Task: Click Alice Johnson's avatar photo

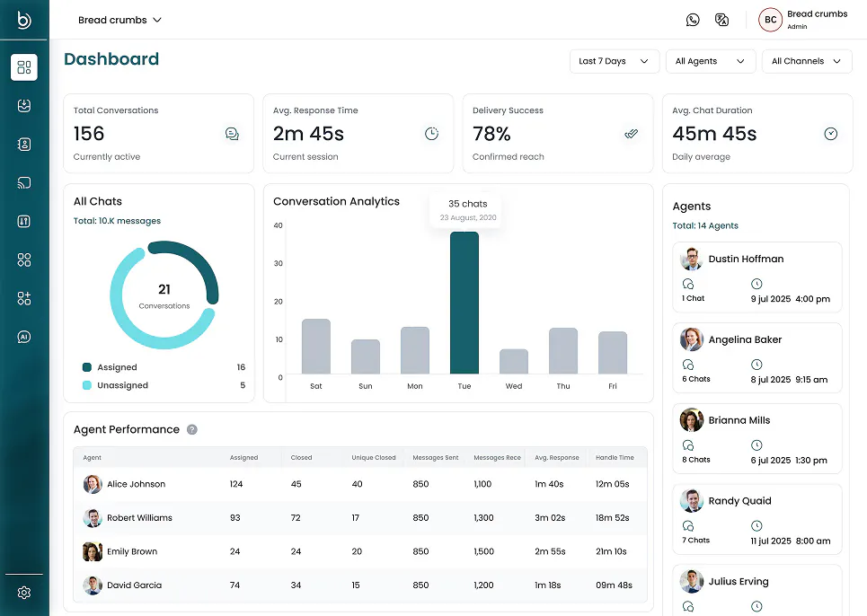Action: click(93, 484)
